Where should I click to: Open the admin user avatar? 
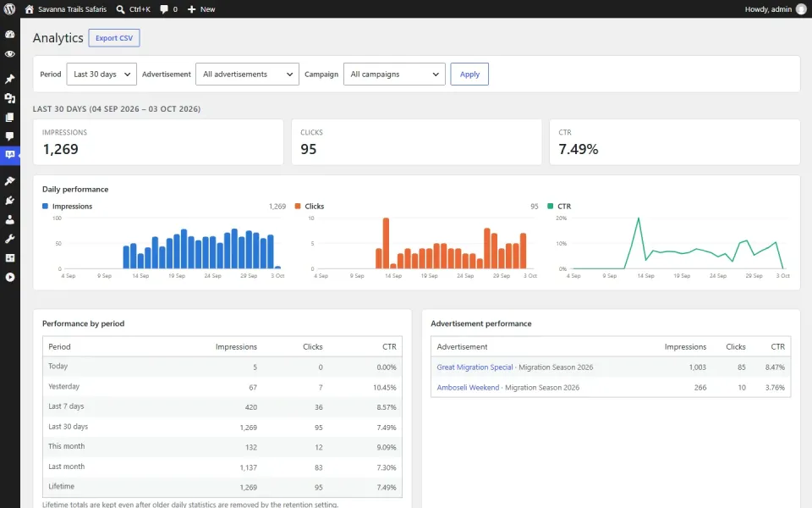(x=801, y=9)
